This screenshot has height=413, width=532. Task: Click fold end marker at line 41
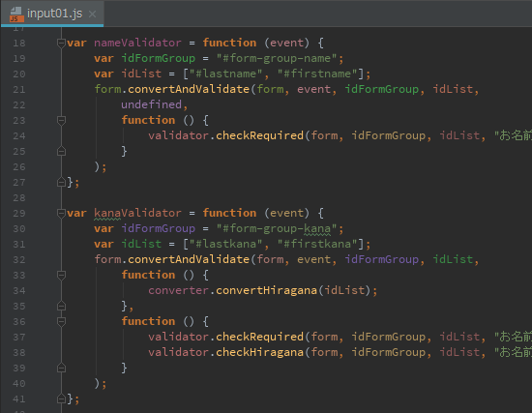(61, 398)
